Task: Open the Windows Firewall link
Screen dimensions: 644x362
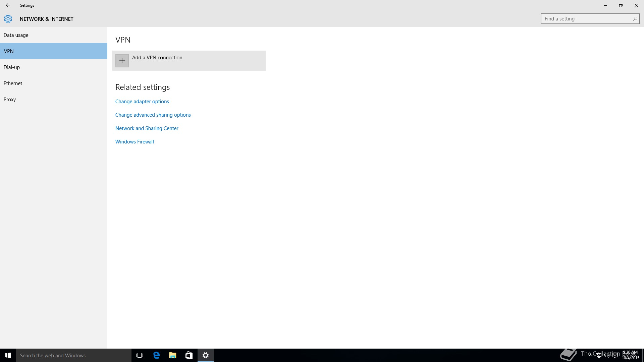Action: coord(135,141)
